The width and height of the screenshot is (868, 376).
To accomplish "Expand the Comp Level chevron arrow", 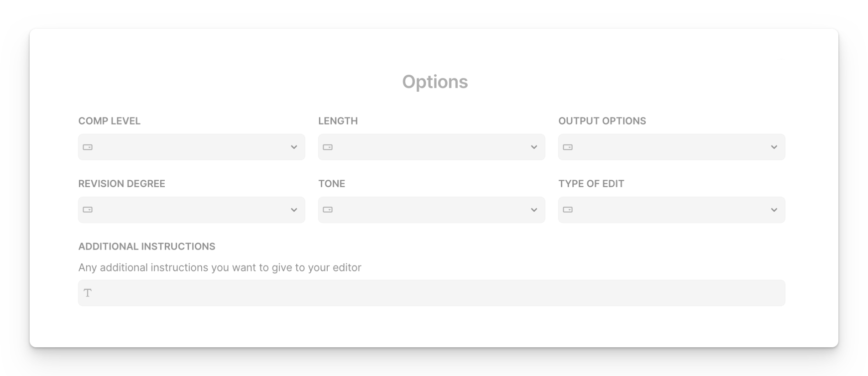I will 294,147.
